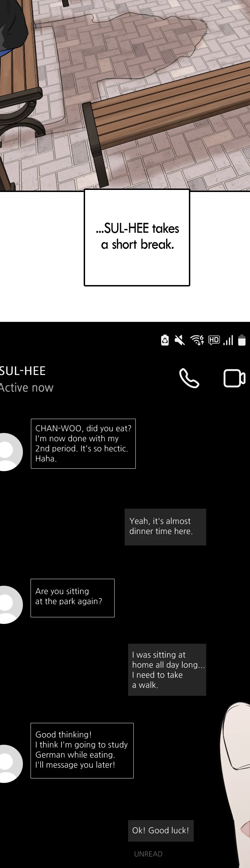Tap the HD call indicator icon
The image size is (250, 868).
(214, 340)
